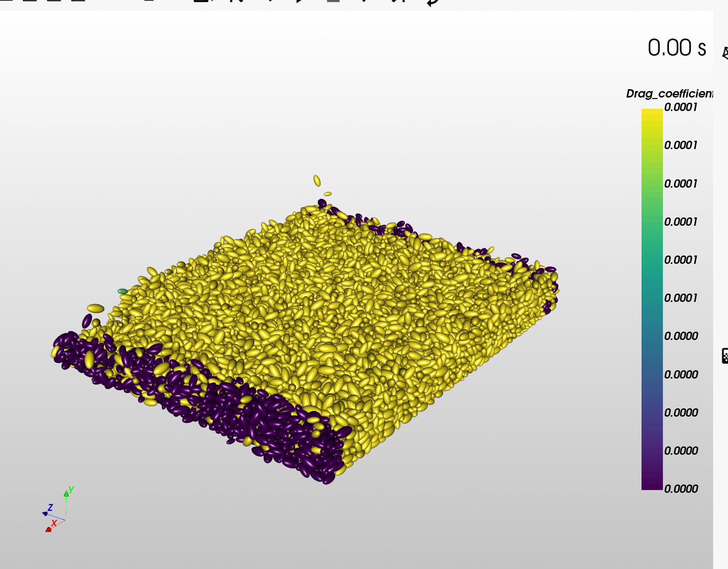Click the green Y axis label of the orientation widget
This screenshot has width=728, height=569.
pos(71,490)
